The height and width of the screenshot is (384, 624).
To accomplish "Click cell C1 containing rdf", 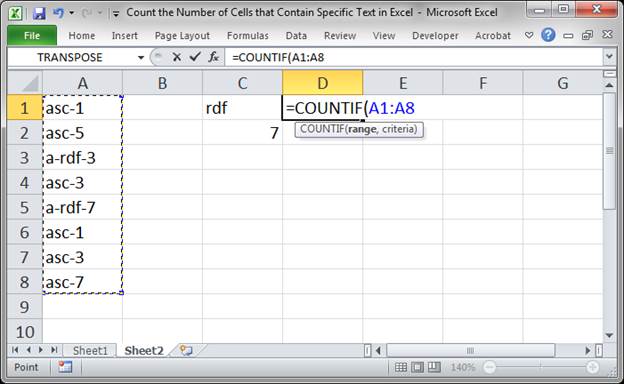I will [x=242, y=108].
